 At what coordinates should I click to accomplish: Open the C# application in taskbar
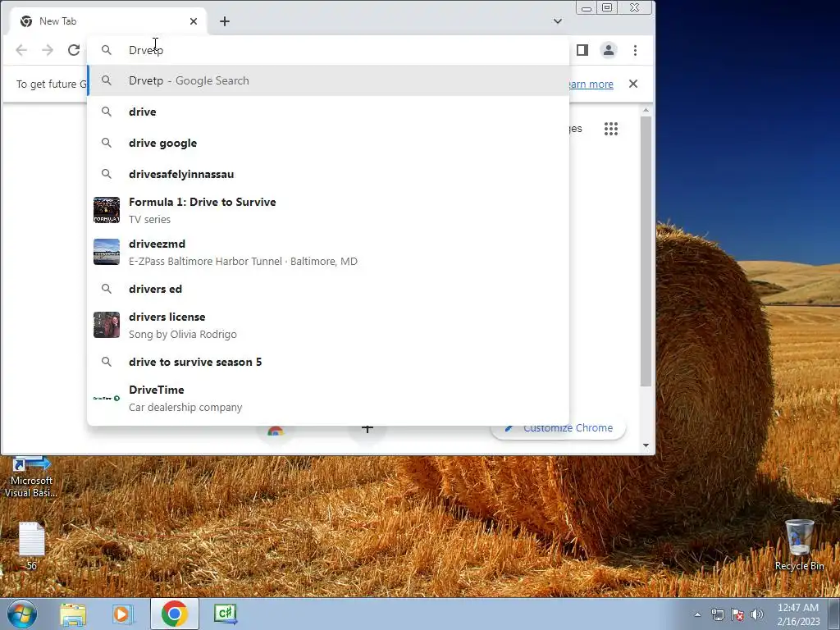click(225, 614)
